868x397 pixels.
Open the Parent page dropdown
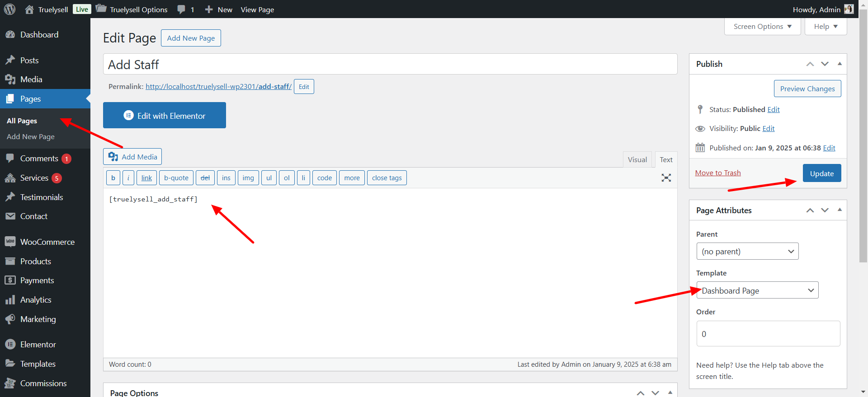747,252
